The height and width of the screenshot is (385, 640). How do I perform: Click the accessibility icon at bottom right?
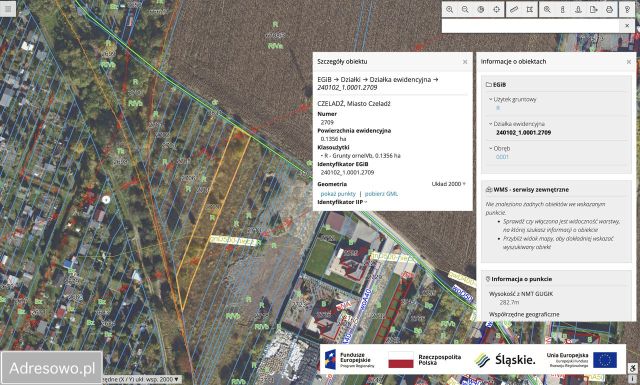(633, 368)
